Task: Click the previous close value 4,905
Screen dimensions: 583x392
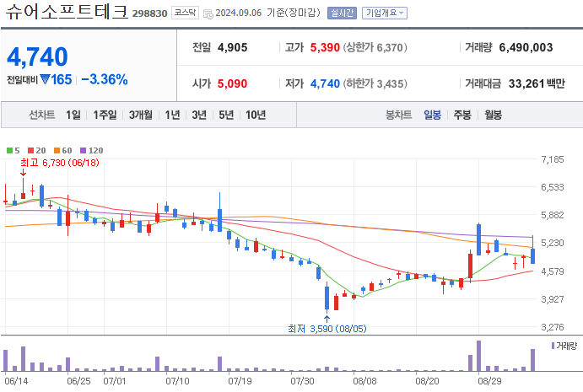Action: pos(232,47)
